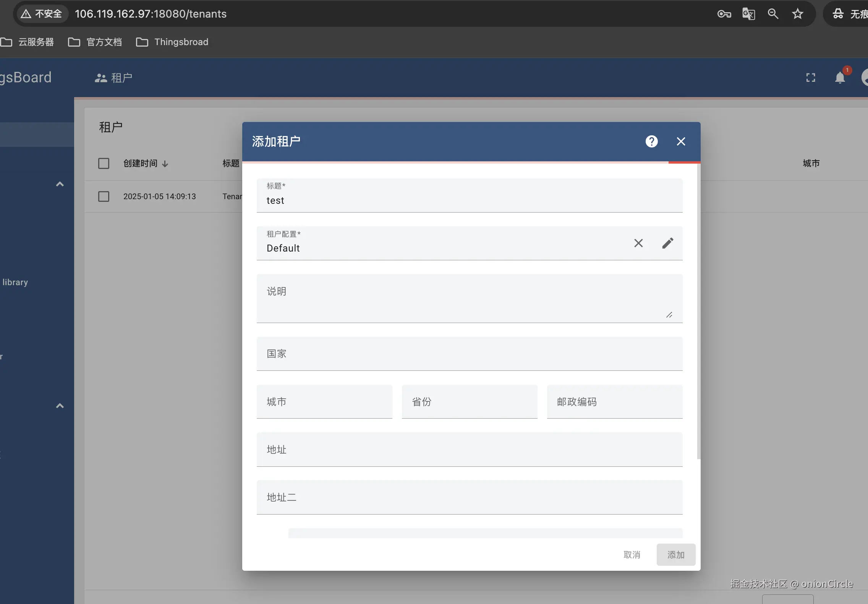Open the 官方文档 bookmark folder
Screen dimensions: 868x604
(95, 42)
